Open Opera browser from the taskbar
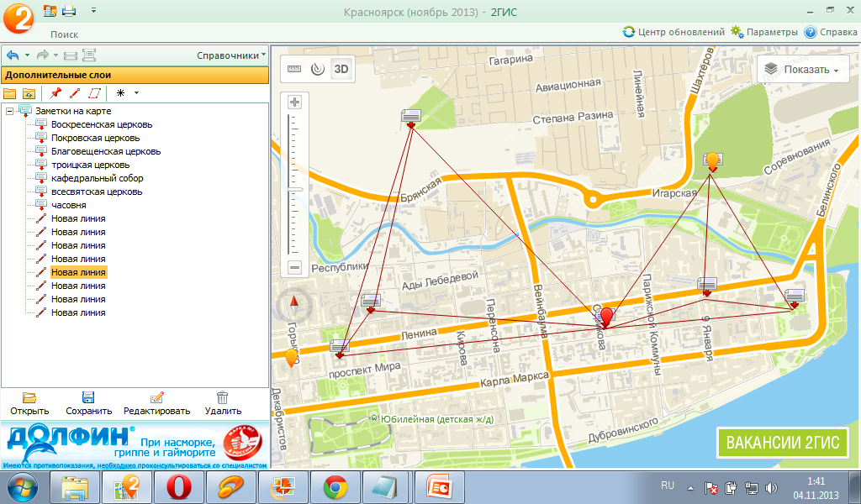Viewport: 861px width, 504px height. pos(179,487)
